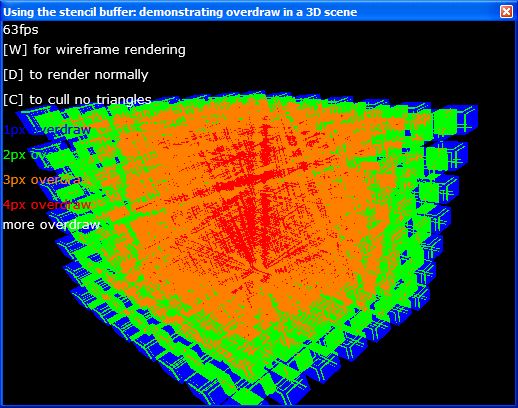Click the white more overdraw legend label
The height and width of the screenshot is (408, 518).
tap(51, 225)
